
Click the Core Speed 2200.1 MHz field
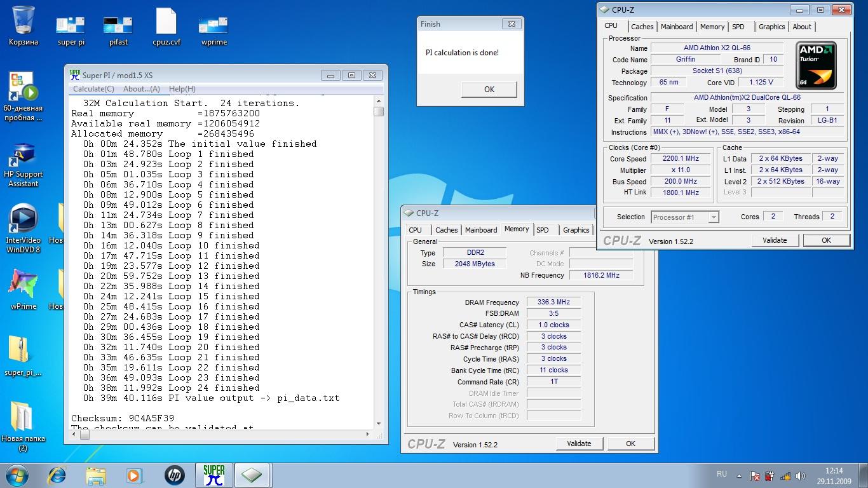coord(681,159)
